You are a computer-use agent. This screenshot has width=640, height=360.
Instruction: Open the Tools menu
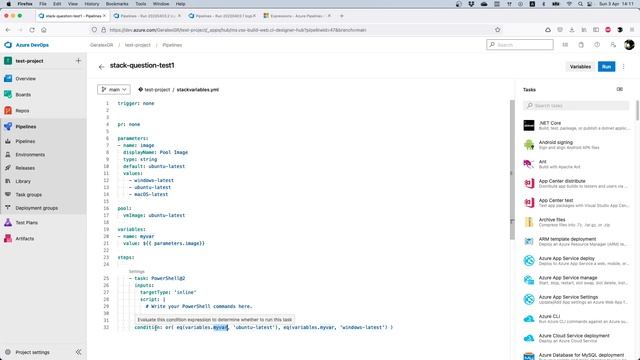coord(140,4)
